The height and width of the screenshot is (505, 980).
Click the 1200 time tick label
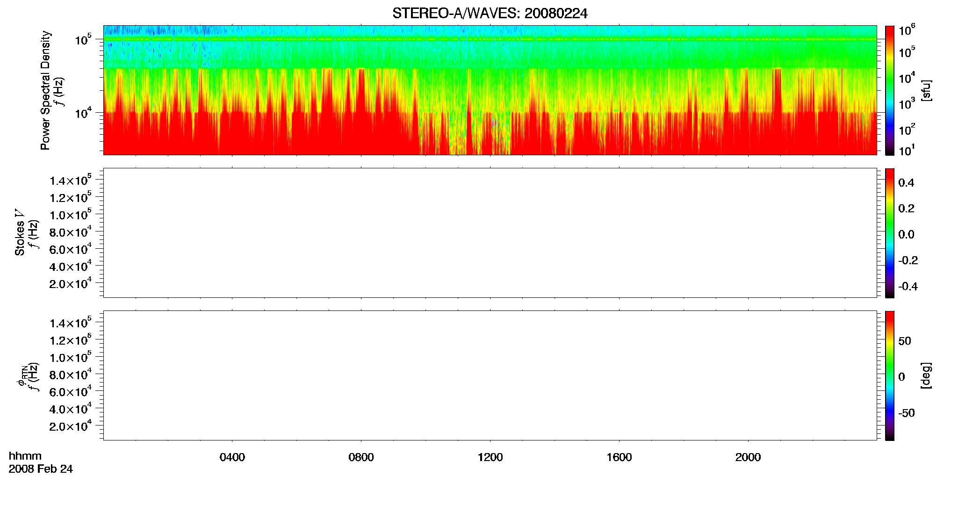tap(490, 457)
